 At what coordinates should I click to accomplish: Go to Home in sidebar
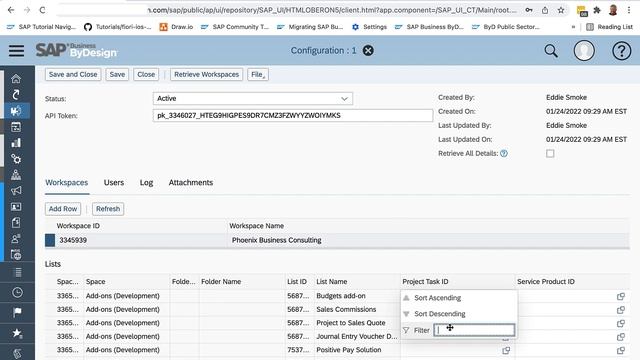tap(16, 78)
